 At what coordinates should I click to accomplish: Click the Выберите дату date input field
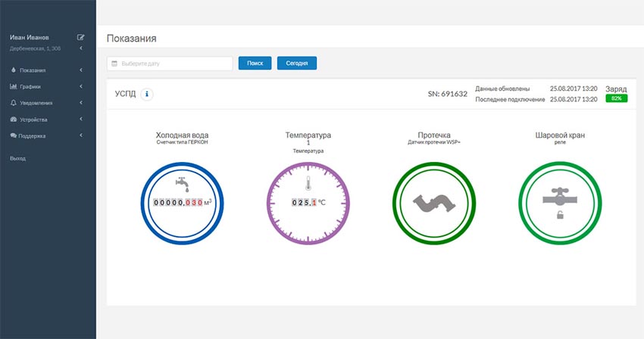(x=170, y=64)
